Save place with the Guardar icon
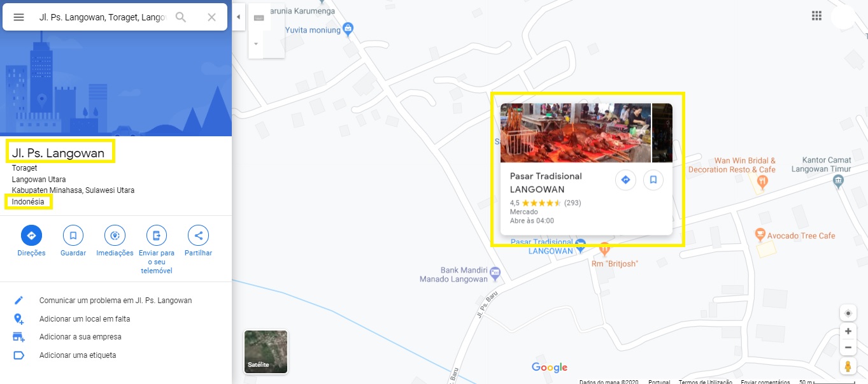The height and width of the screenshot is (384, 868). pyautogui.click(x=73, y=236)
